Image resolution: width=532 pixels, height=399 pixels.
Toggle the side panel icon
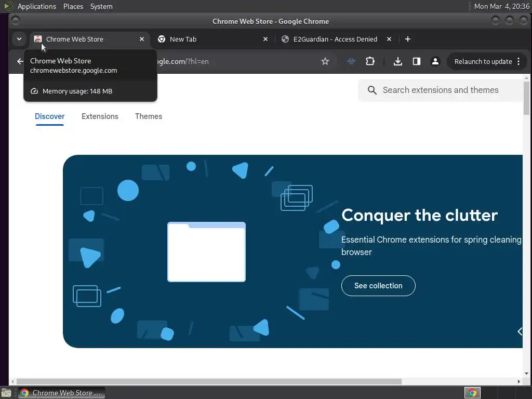click(417, 61)
